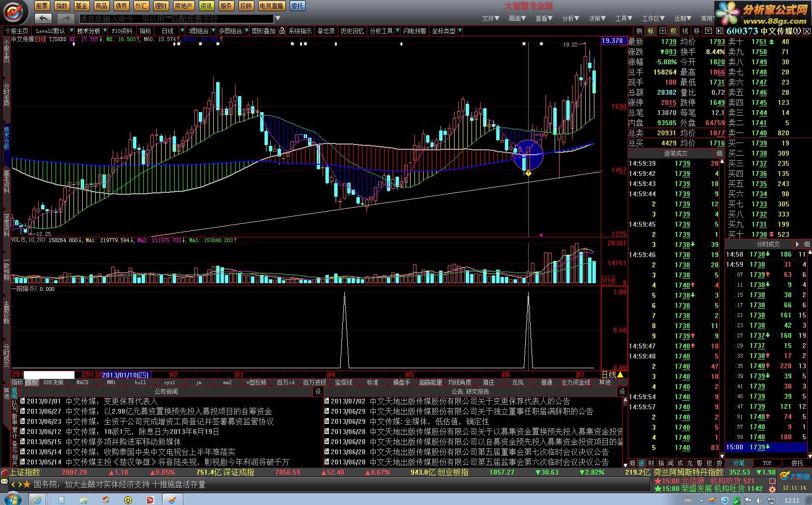Switch to the MACD indicator tab
Screen dimensions: 812x505
(x=82, y=382)
